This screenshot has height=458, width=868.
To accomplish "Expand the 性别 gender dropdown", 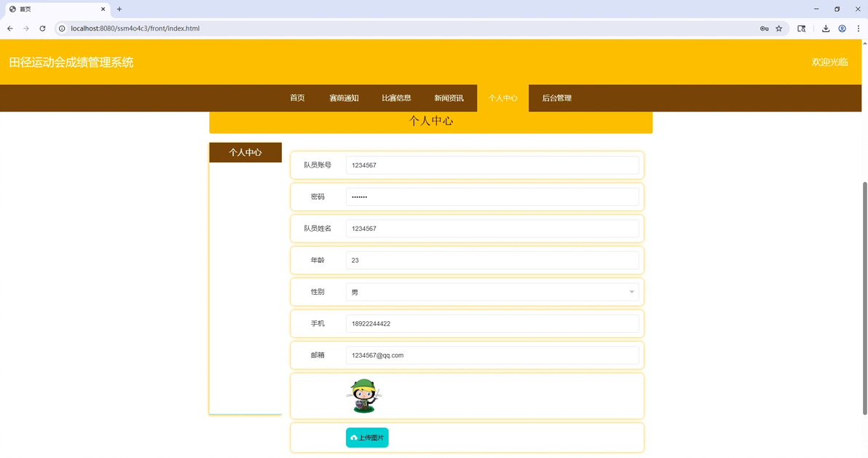I will (492, 292).
